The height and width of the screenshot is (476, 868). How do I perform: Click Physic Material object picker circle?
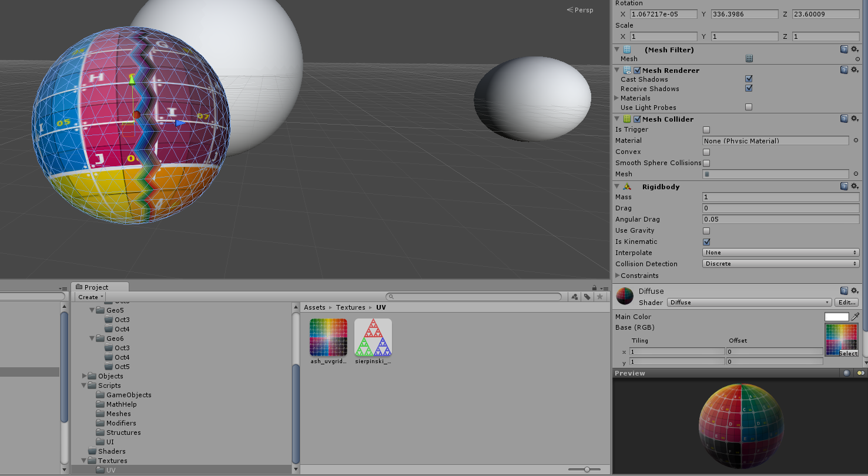856,140
